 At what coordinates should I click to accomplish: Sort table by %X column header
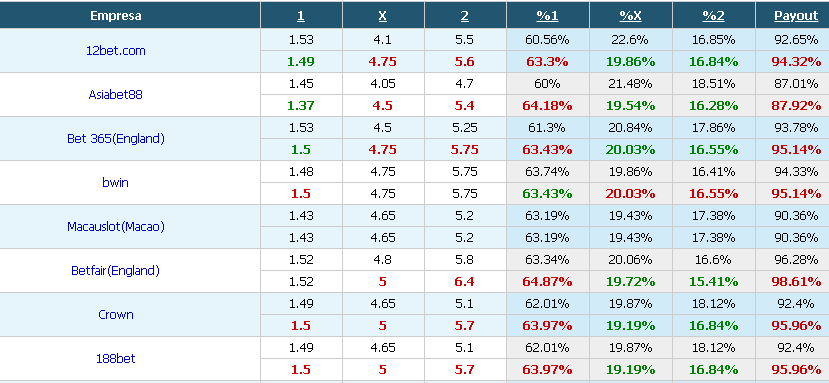[x=630, y=16]
